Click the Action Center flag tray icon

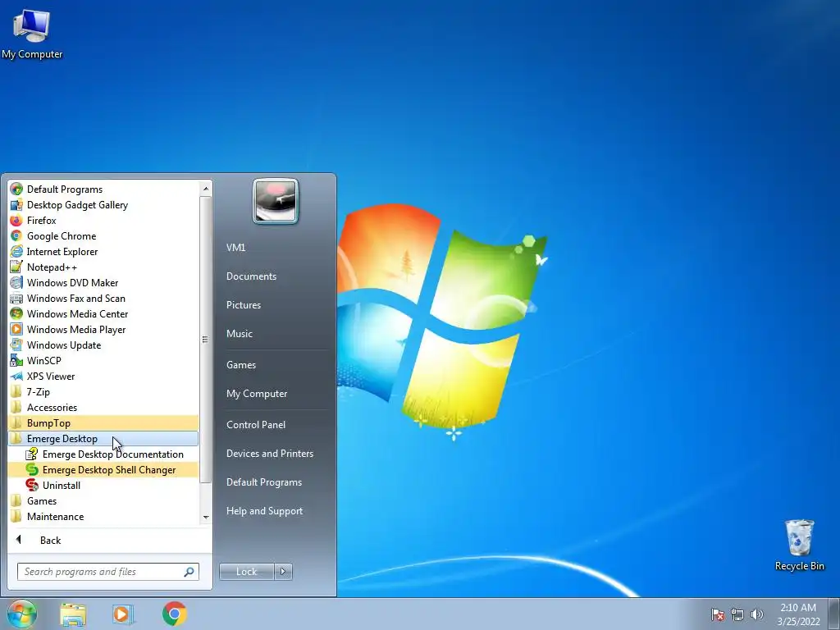click(x=717, y=614)
